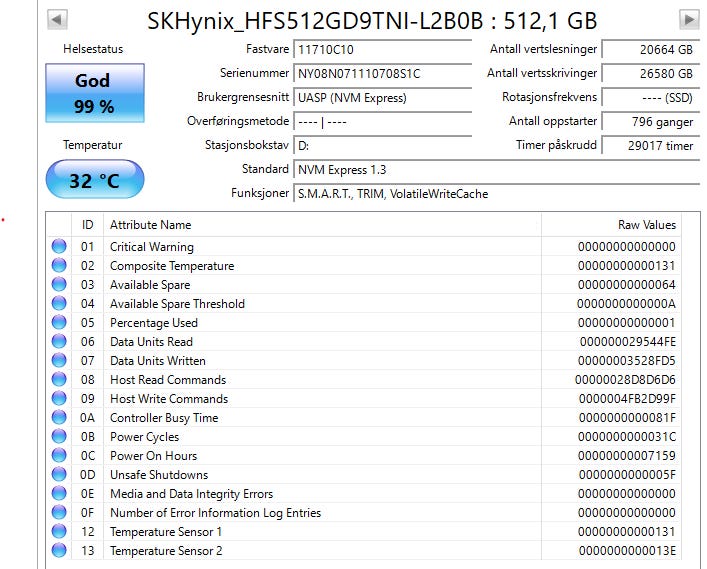The height and width of the screenshot is (569, 707).
Task: Click the host writes value 26580 GB
Action: [x=651, y=73]
